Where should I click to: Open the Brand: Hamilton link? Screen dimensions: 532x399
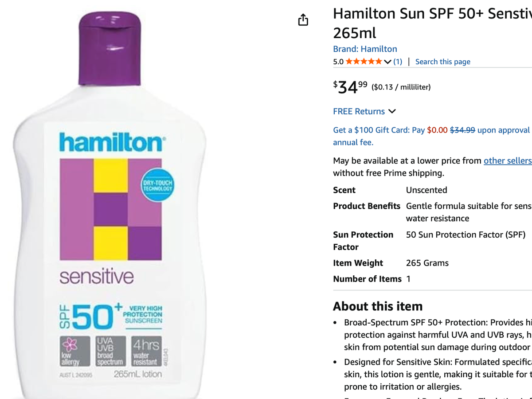click(365, 49)
